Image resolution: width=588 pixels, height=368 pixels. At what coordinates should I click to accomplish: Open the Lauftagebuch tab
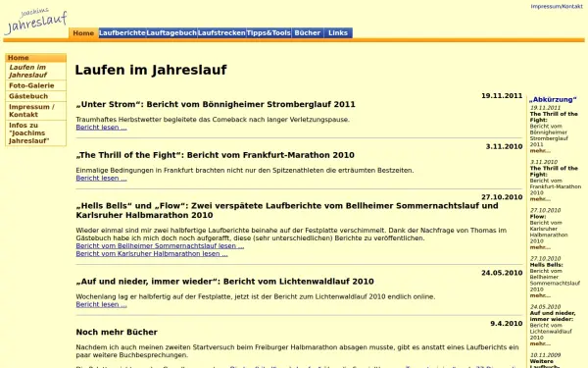coord(171,33)
